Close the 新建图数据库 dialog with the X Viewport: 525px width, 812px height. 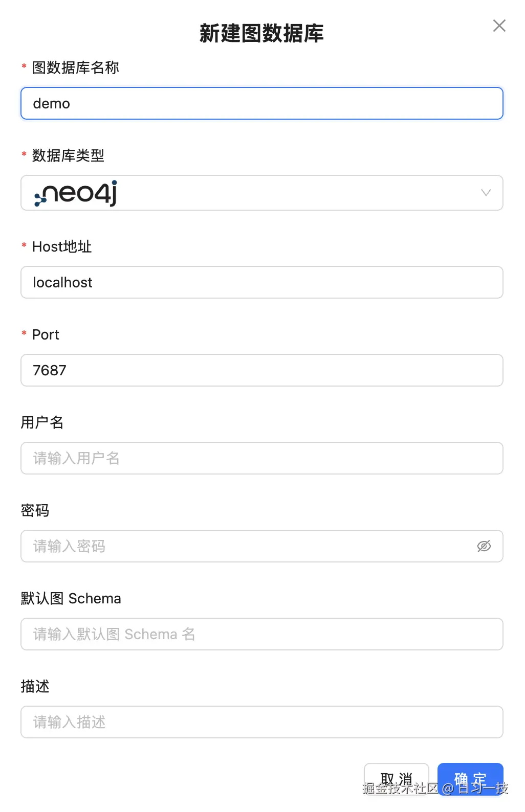pos(499,25)
